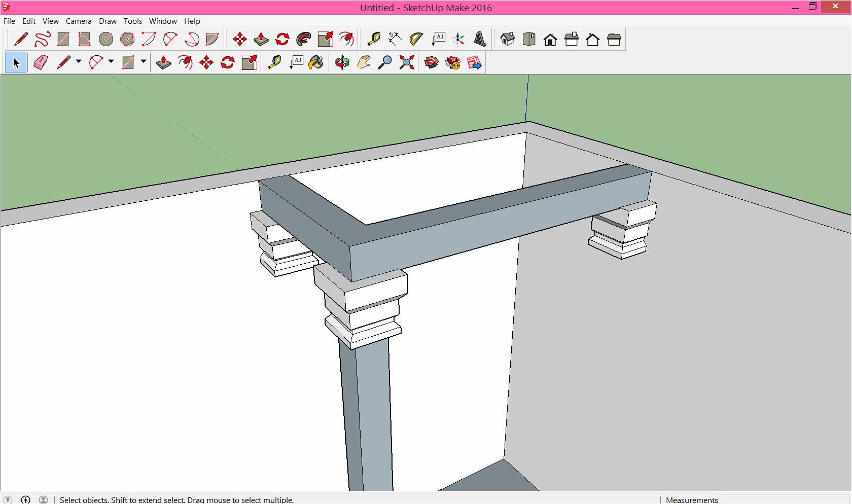
Task: Choose the Pan hand tool
Action: [x=364, y=63]
